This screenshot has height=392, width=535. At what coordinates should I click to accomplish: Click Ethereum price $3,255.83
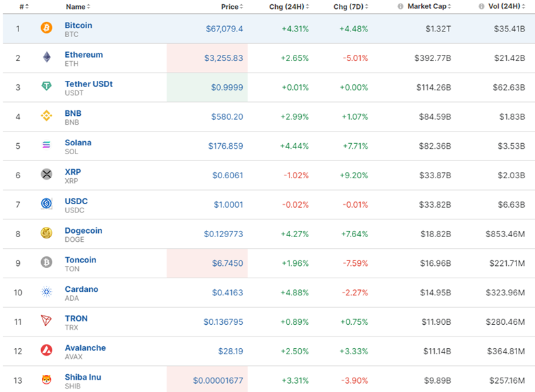pyautogui.click(x=224, y=58)
